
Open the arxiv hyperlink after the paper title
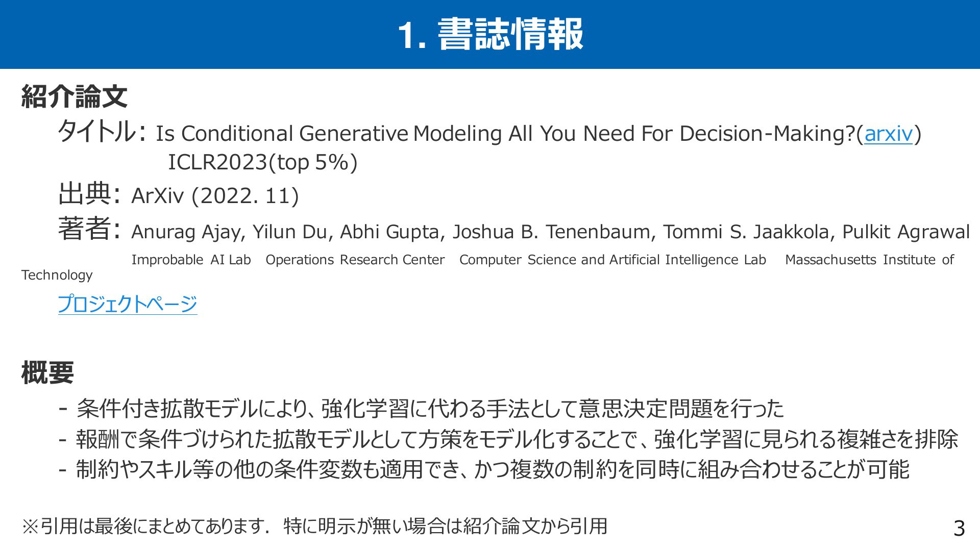[888, 134]
